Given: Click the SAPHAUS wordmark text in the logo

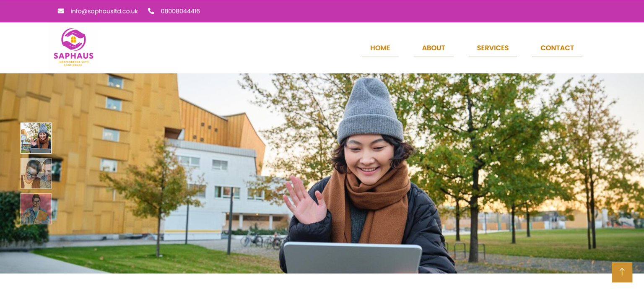Looking at the screenshot, I should [x=73, y=56].
